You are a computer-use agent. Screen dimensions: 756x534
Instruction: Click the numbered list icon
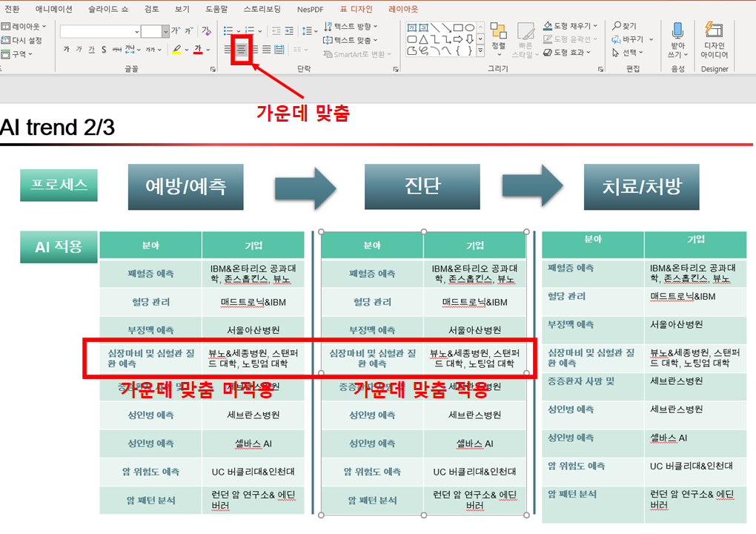(x=249, y=31)
